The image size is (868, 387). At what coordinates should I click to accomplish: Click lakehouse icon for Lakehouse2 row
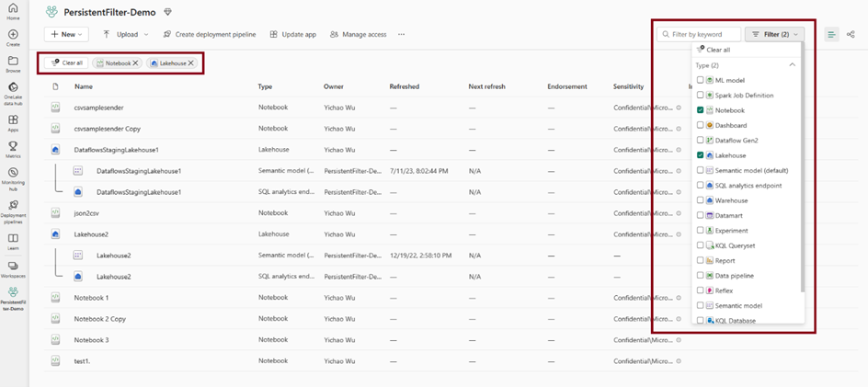tap(55, 234)
